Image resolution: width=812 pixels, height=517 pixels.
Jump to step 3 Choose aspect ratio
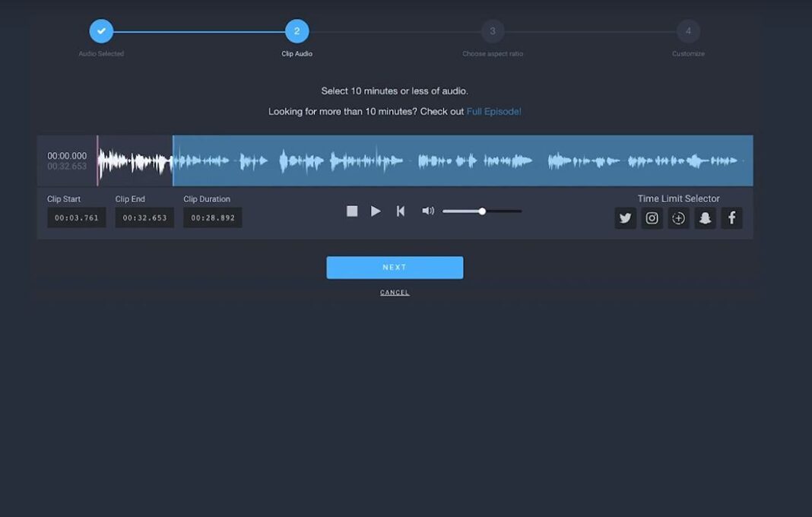click(x=493, y=31)
